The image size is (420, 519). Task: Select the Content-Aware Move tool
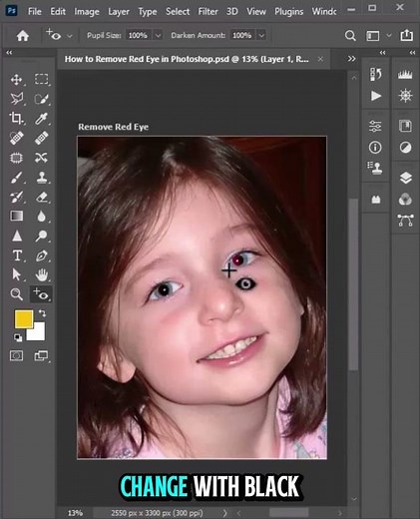pos(42,158)
